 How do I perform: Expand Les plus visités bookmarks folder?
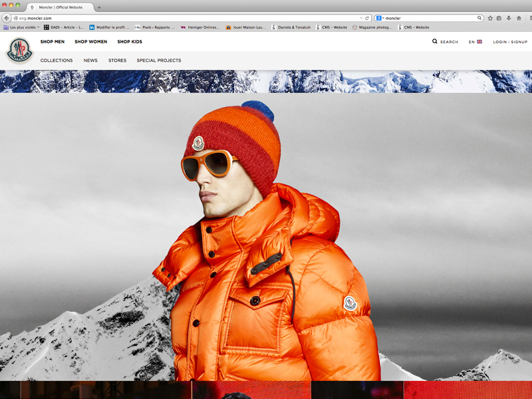(21, 27)
